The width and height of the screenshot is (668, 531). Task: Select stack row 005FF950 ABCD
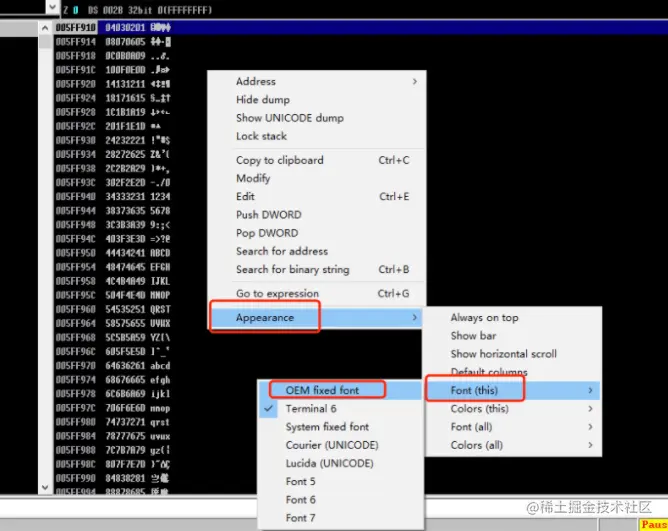click(160, 253)
